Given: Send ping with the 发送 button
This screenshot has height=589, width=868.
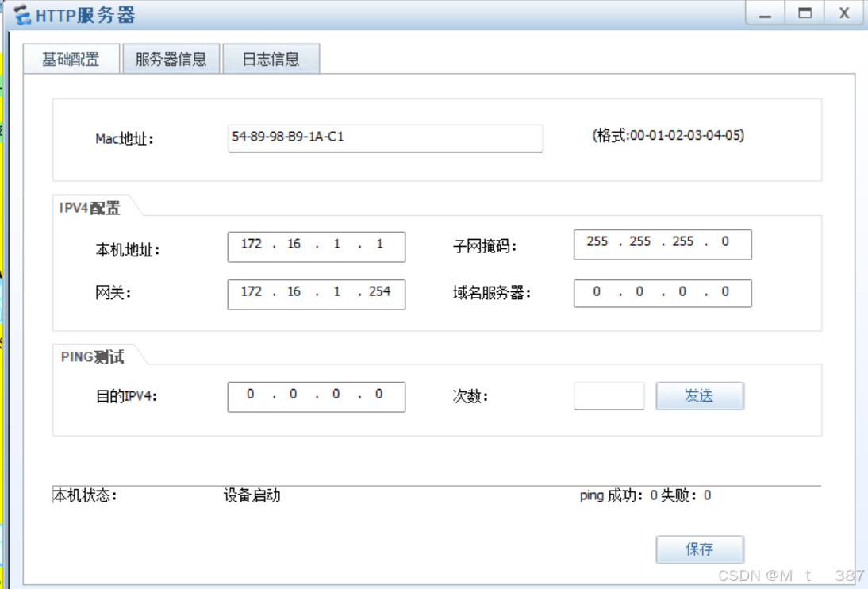Looking at the screenshot, I should tap(700, 395).
